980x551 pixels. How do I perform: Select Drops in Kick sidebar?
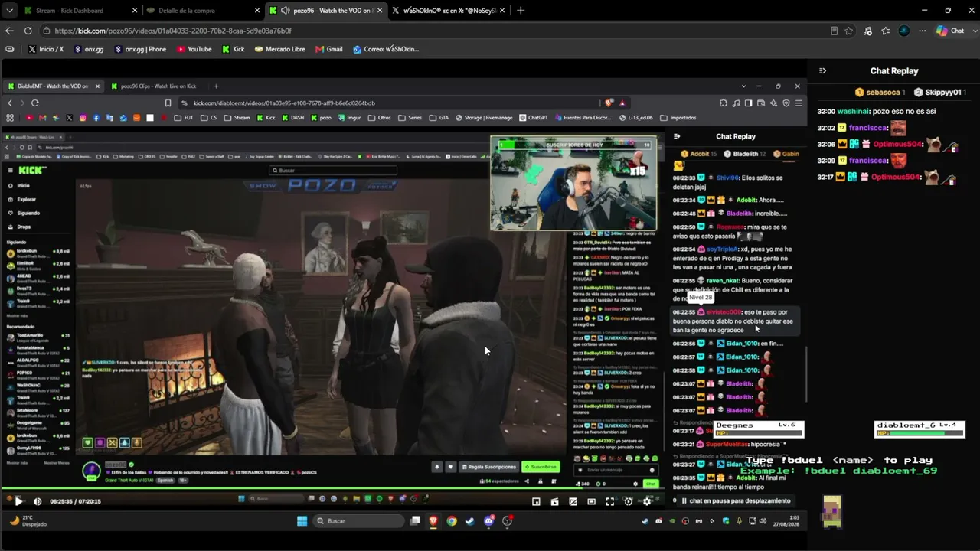pyautogui.click(x=20, y=227)
